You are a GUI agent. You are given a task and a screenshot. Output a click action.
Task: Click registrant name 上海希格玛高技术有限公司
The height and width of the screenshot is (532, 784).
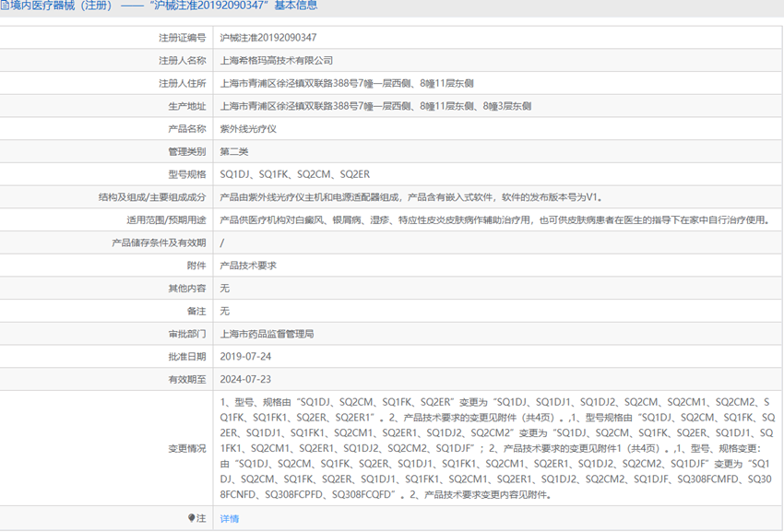tap(277, 61)
